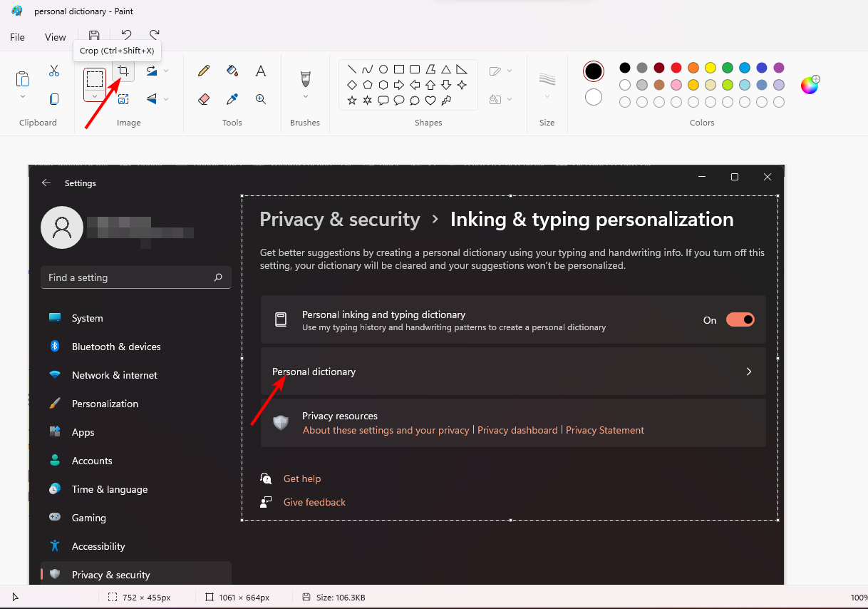
Task: Click the Privacy dashboard link
Action: tap(517, 430)
